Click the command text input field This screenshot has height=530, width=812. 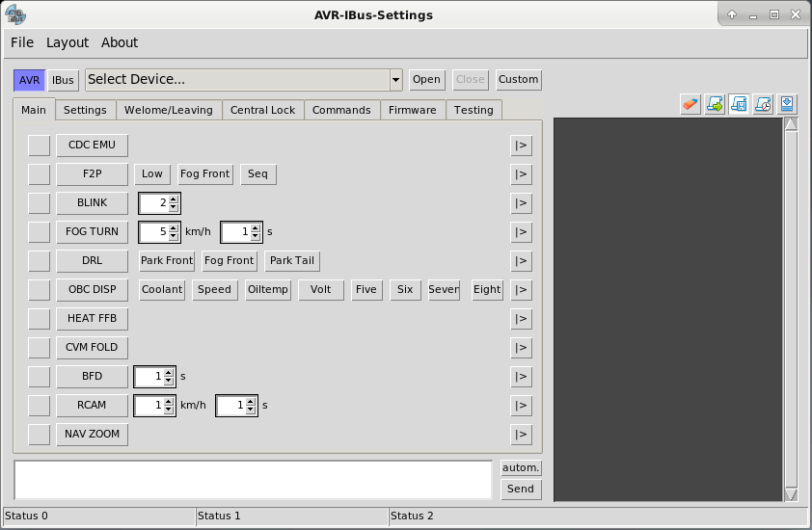coord(254,480)
